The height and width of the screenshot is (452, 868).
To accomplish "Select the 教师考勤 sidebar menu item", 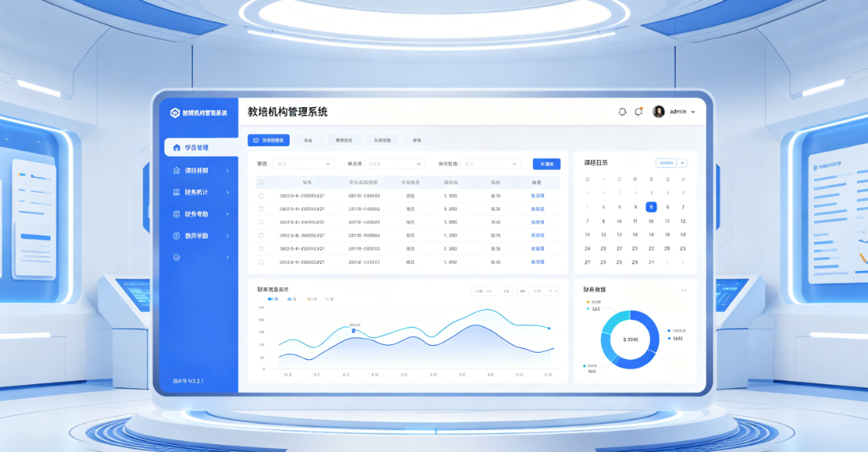I will [201, 235].
